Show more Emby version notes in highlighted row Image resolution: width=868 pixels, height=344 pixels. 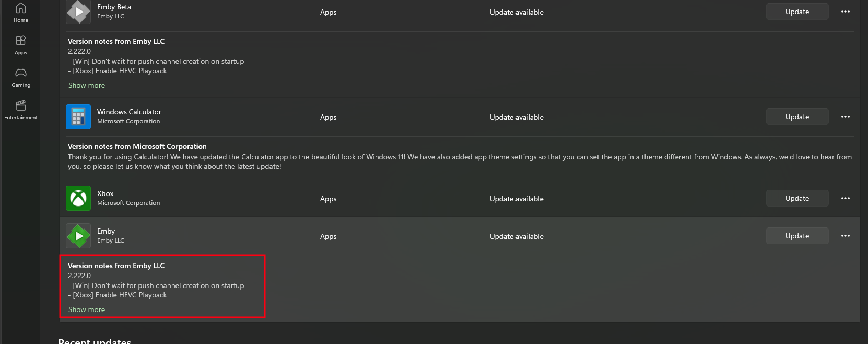tap(87, 309)
